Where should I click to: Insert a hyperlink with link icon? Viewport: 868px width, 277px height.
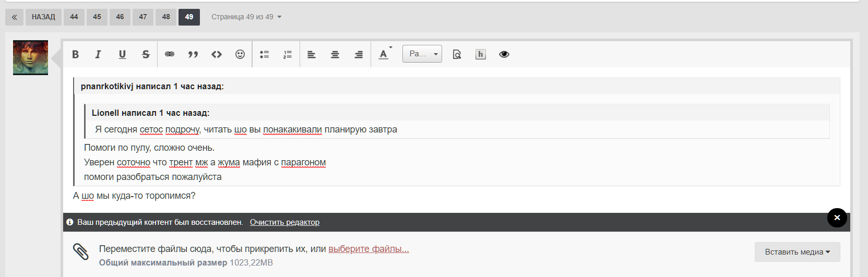170,54
